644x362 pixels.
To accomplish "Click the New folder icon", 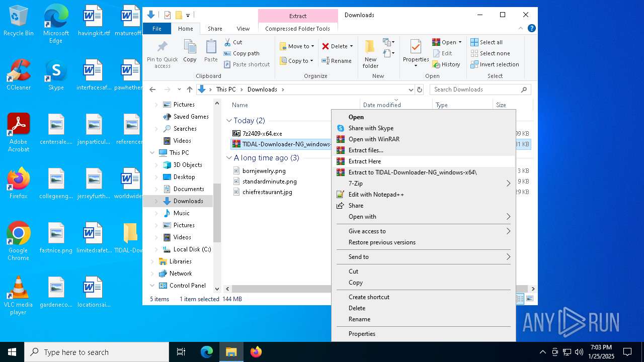I will click(x=370, y=54).
